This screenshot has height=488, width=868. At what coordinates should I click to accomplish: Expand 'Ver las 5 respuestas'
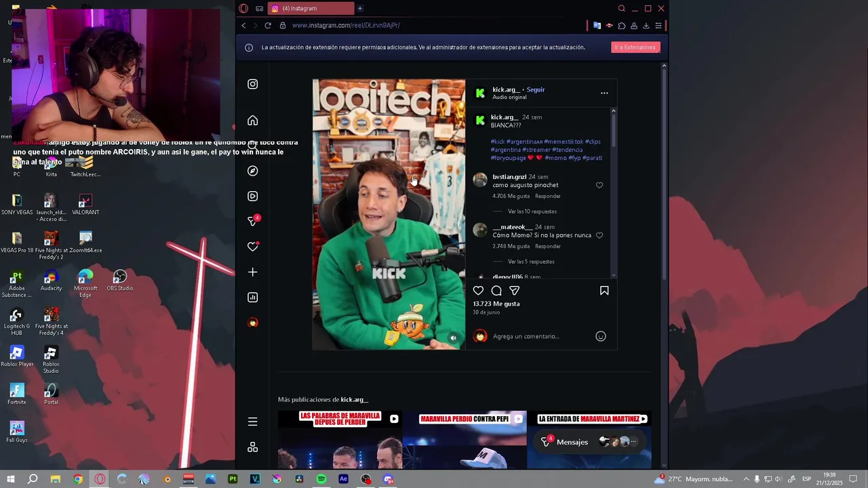click(x=531, y=262)
